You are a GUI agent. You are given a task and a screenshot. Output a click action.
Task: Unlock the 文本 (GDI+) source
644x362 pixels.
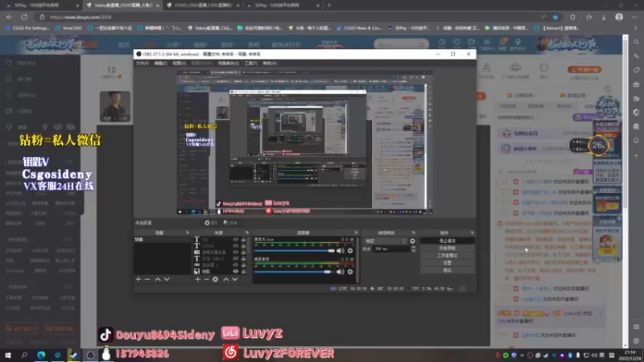244,258
